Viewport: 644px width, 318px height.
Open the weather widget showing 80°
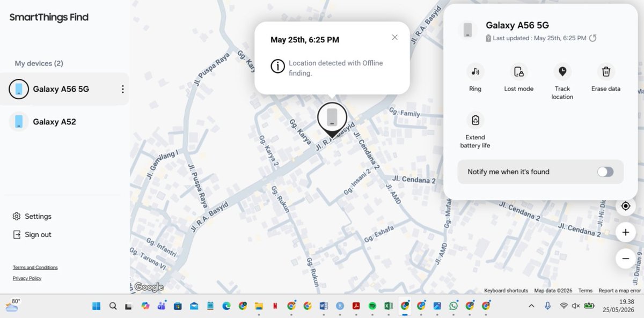[x=12, y=305]
